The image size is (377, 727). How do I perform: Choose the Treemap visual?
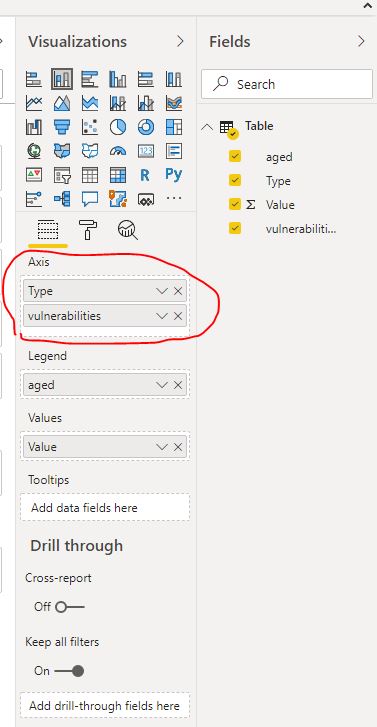[173, 127]
